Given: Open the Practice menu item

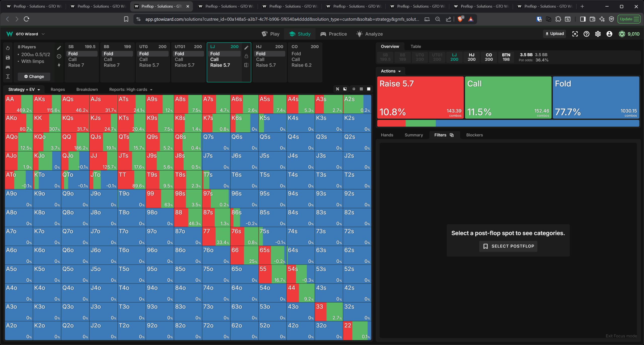Looking at the screenshot, I should click(334, 34).
